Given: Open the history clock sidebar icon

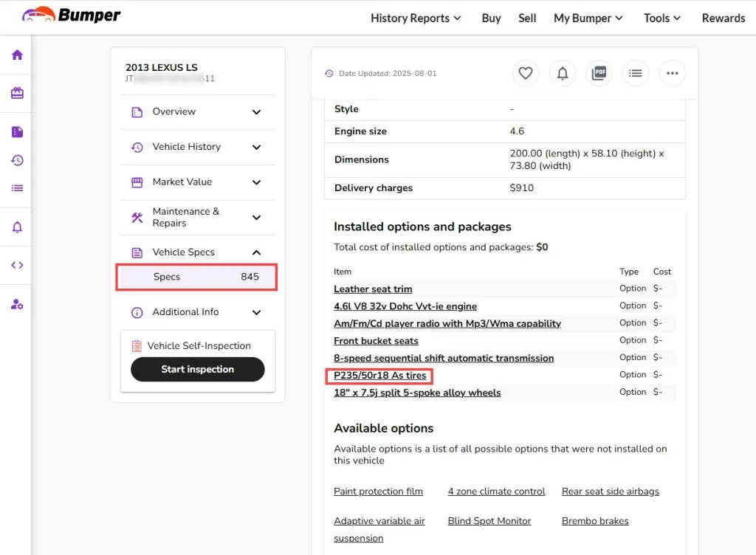Looking at the screenshot, I should point(18,160).
